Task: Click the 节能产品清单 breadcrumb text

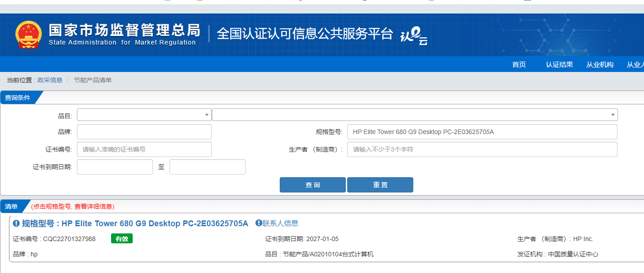Action: 93,80
